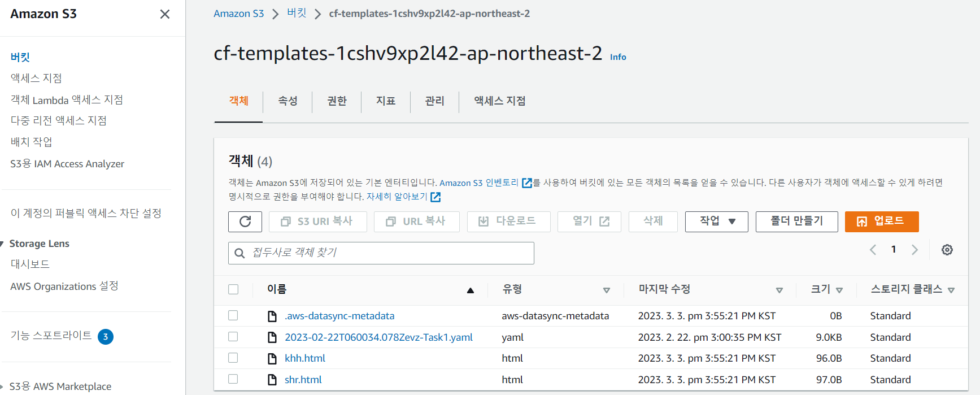Check the box for 2023-02-22T060034.078Zevz-Task1.yaml
Viewport: 980px width, 395px height.
coord(233,337)
